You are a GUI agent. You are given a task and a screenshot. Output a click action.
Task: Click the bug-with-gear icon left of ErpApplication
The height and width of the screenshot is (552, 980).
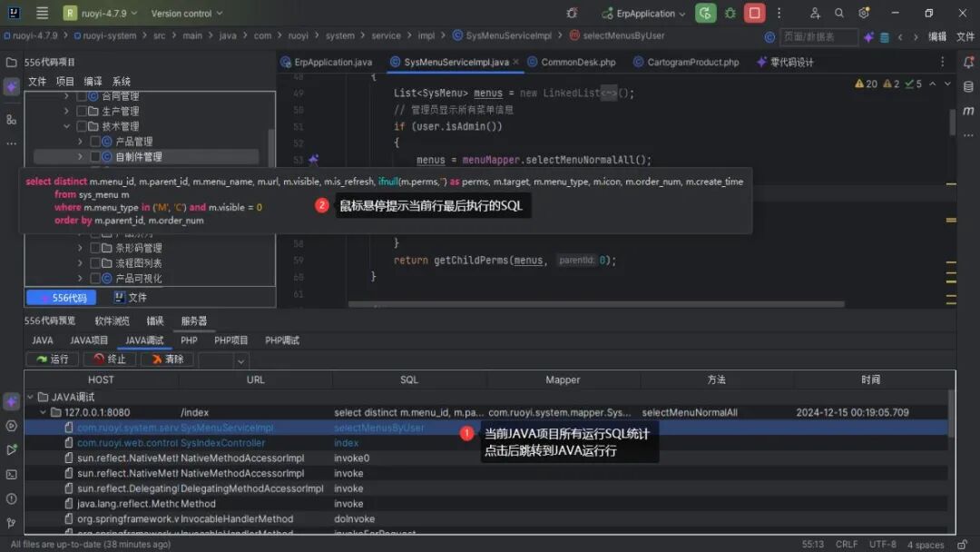point(572,13)
